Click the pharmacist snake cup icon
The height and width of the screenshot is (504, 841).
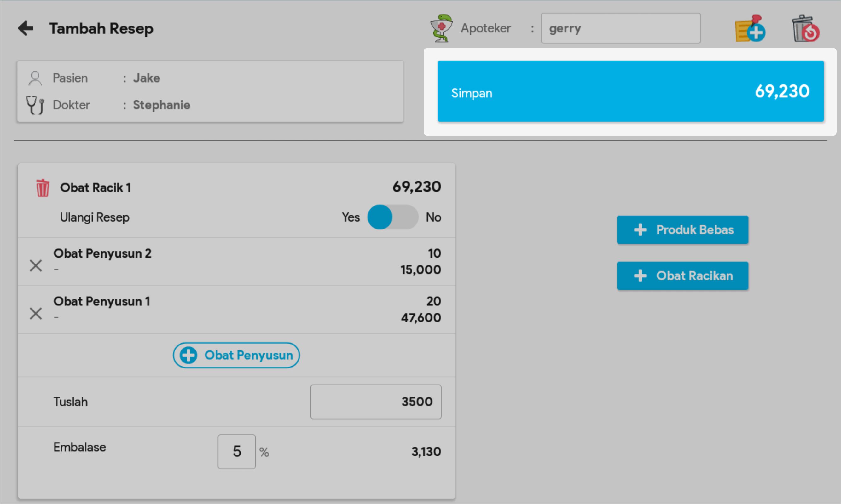click(x=441, y=29)
